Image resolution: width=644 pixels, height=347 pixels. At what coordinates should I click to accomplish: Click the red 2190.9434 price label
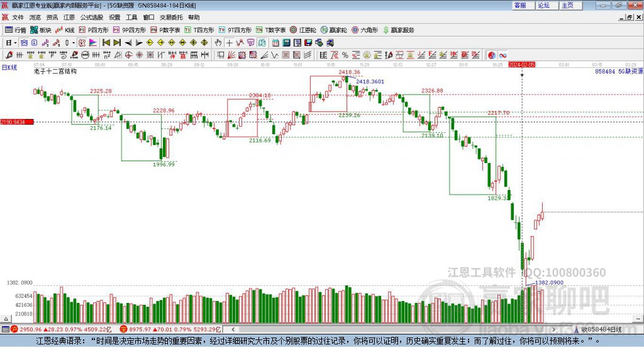(x=17, y=122)
